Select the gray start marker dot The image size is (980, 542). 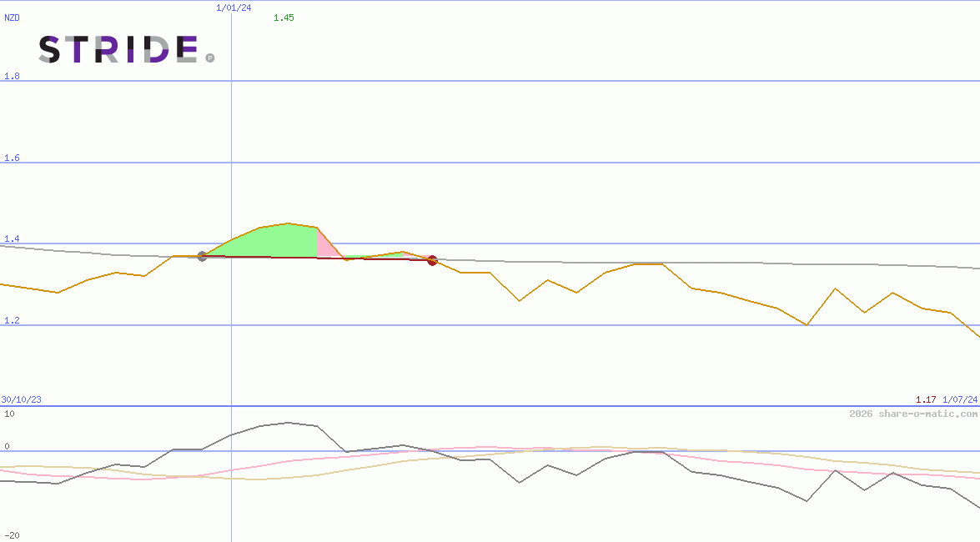(x=202, y=256)
